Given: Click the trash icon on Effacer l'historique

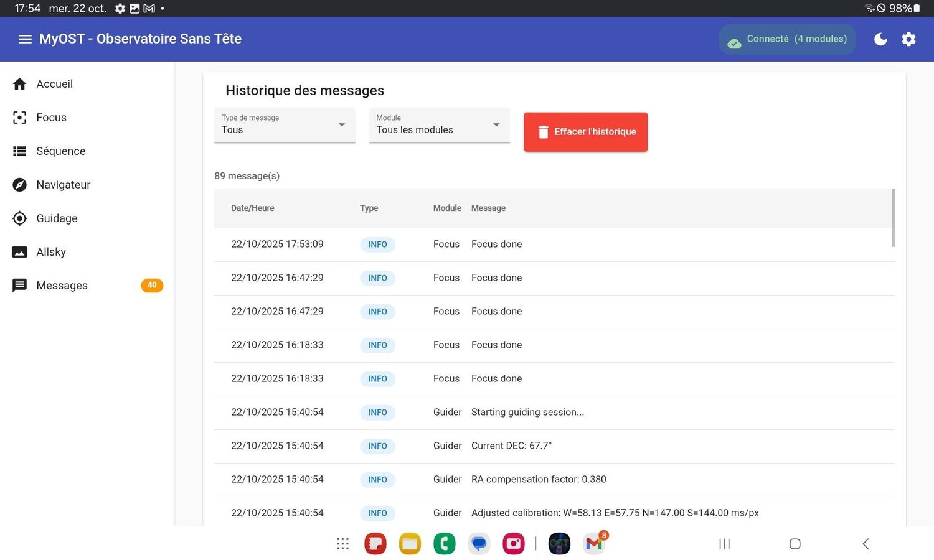Looking at the screenshot, I should click(x=543, y=131).
